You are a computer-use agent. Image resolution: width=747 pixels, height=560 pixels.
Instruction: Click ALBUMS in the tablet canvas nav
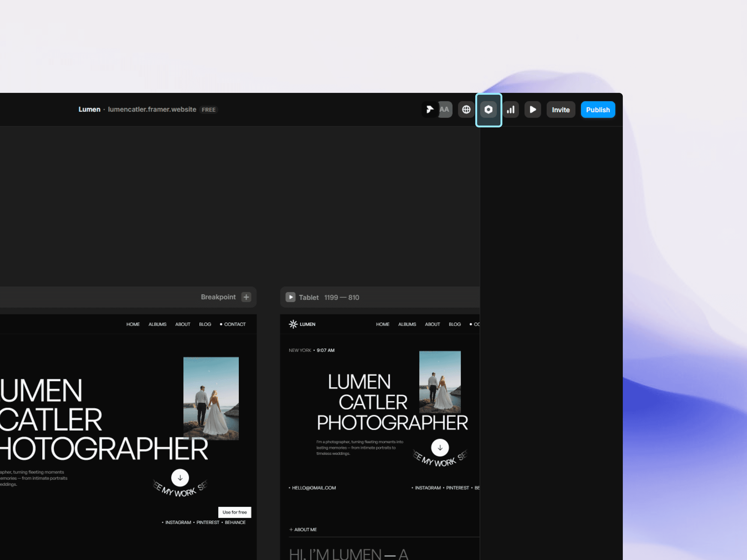[407, 324]
